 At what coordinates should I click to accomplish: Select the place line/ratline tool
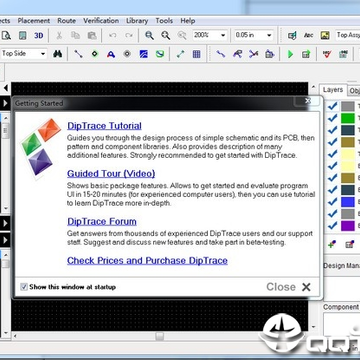[x=78, y=54]
